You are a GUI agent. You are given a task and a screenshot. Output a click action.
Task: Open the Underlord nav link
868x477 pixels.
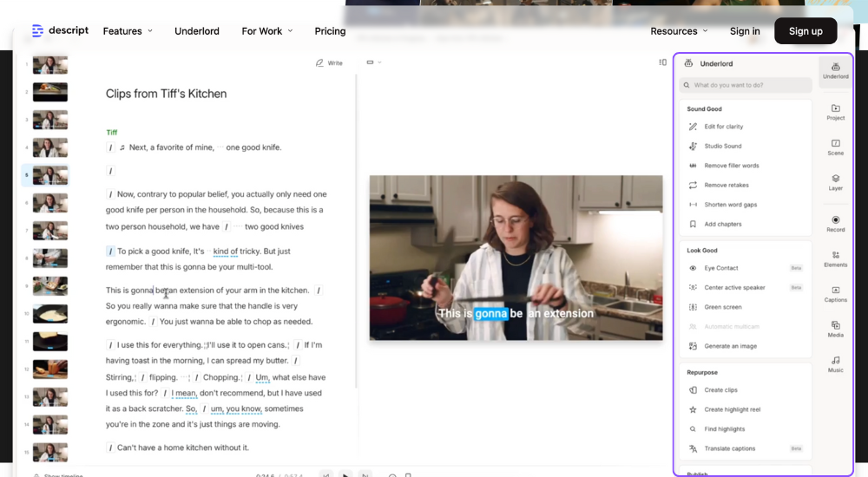click(197, 31)
